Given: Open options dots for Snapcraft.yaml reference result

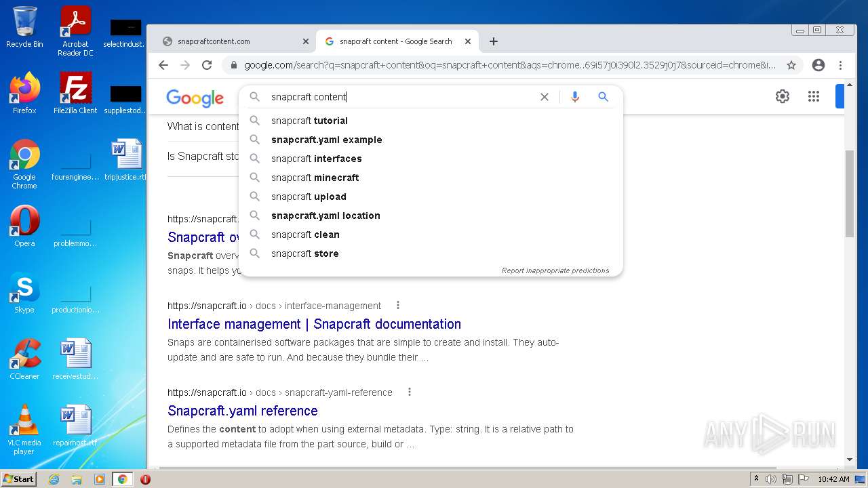Looking at the screenshot, I should tap(409, 392).
